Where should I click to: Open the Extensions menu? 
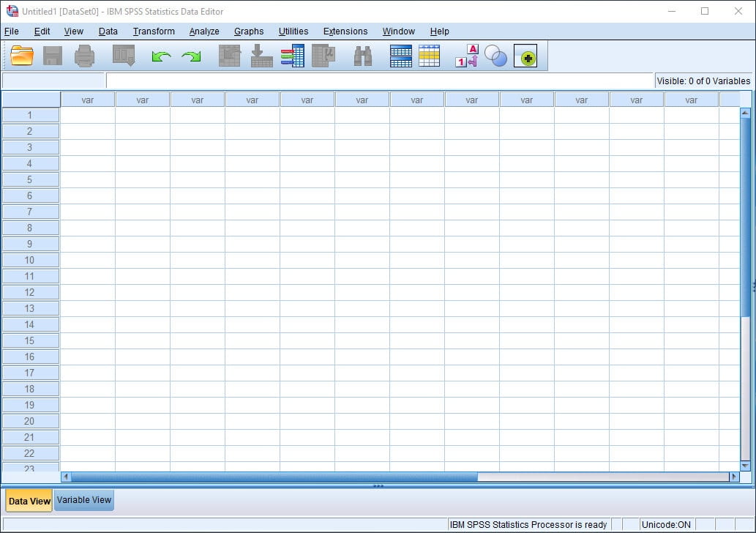345,31
